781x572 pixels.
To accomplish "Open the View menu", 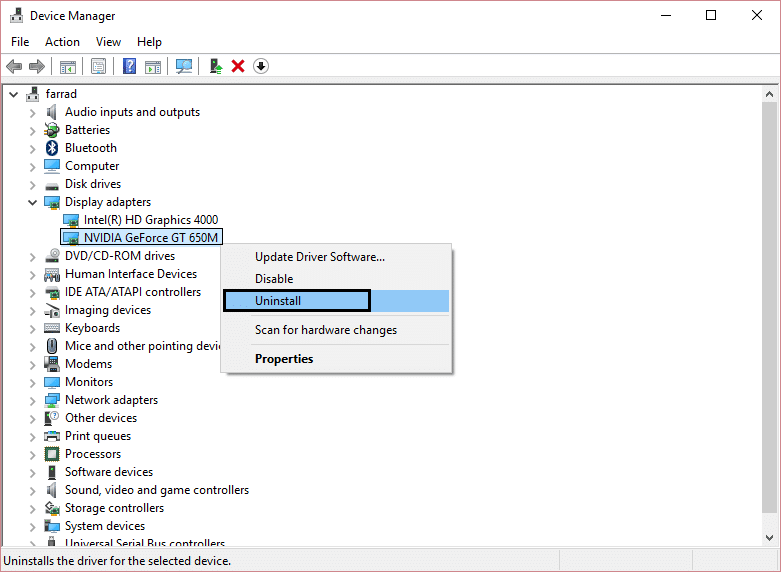I will 108,42.
